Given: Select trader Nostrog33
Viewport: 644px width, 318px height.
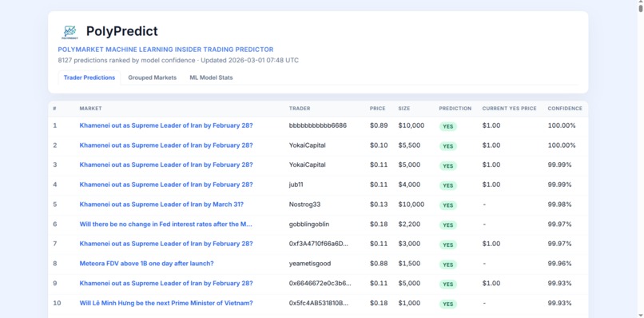Looking at the screenshot, I should click(x=304, y=205).
